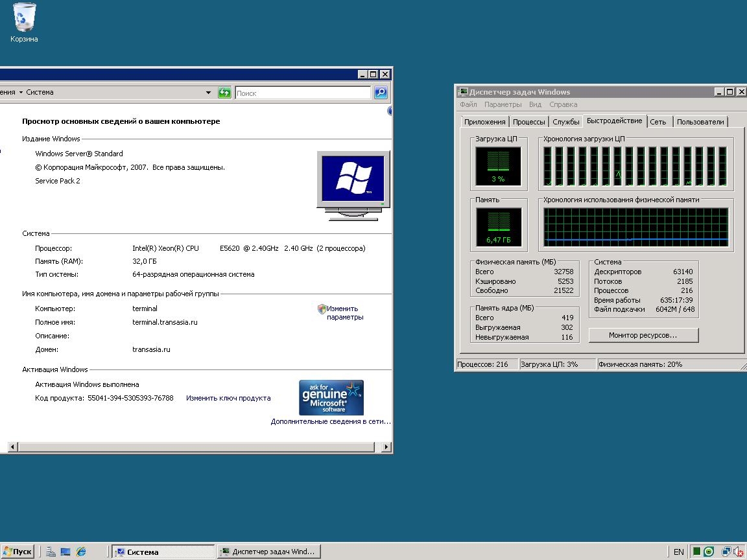Screen dimensions: 747x560
Task: Click the Хронология загрузки ЦП graph
Action: pyautogui.click(x=635, y=166)
